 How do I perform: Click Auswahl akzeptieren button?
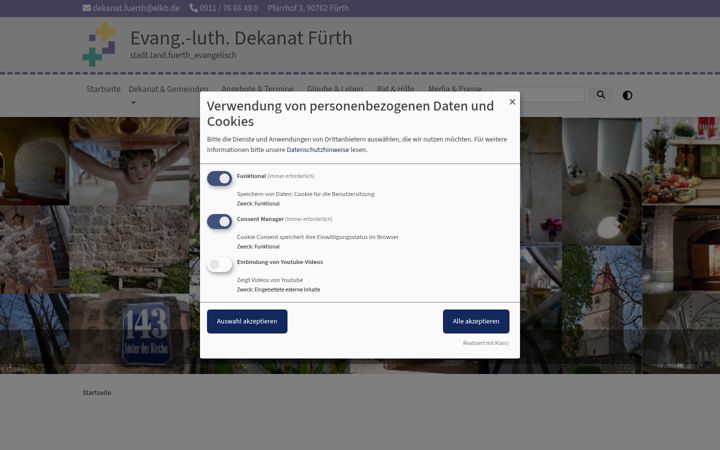coord(247,321)
